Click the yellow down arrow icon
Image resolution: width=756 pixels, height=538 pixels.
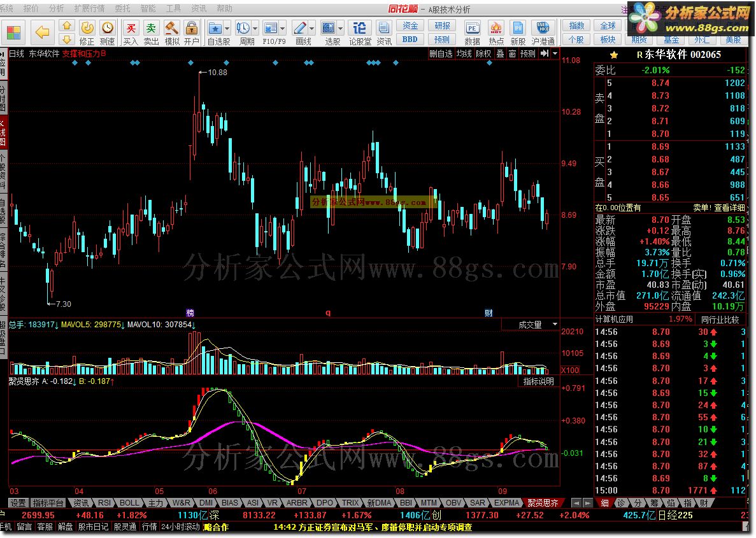tap(67, 39)
